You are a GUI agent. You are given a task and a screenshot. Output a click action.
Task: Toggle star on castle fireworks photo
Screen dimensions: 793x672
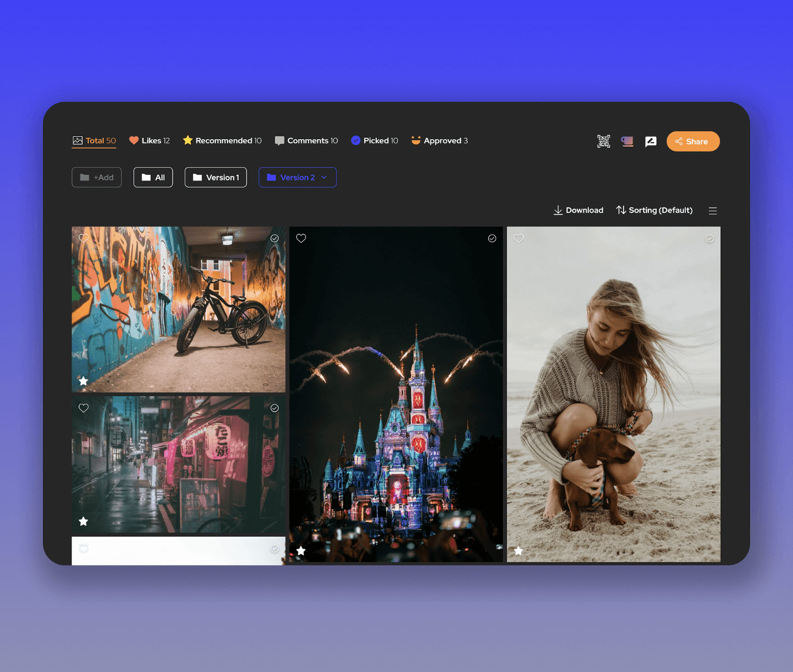point(301,551)
